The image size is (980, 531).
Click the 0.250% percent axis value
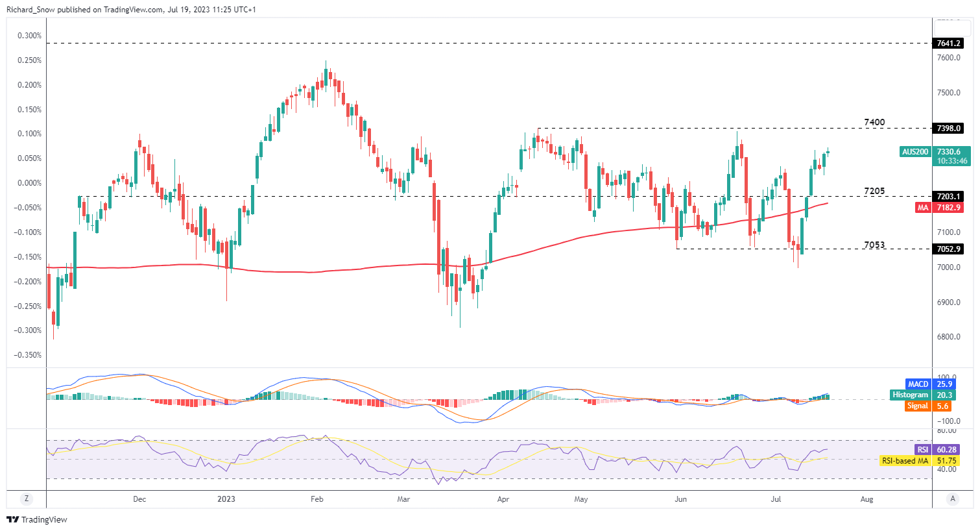coord(29,60)
